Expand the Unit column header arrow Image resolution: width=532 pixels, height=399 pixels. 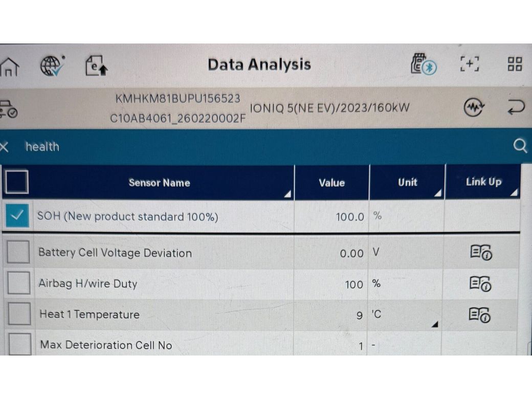coord(438,193)
